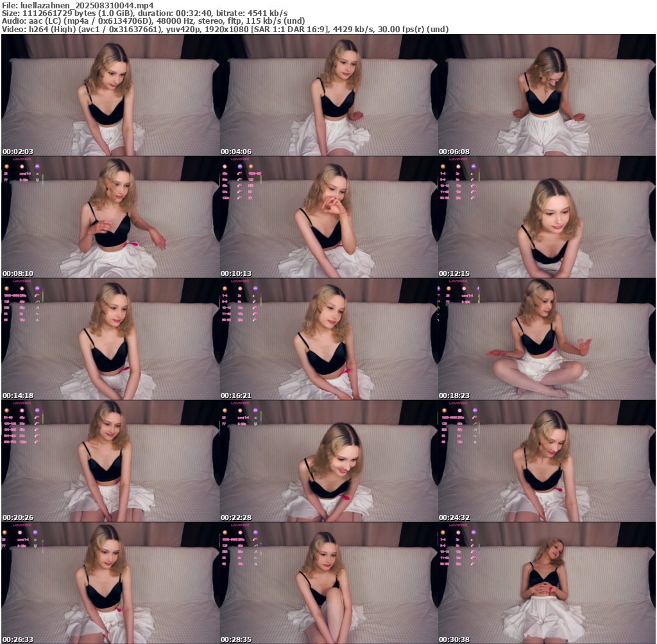The height and width of the screenshot is (644, 657).
Task: Click the file name line ending in .mp4
Action: point(78,5)
